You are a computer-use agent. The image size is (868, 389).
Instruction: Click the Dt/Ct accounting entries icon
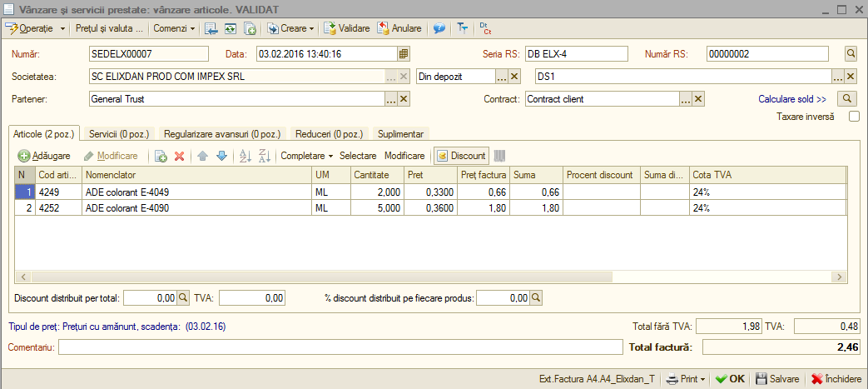[485, 27]
